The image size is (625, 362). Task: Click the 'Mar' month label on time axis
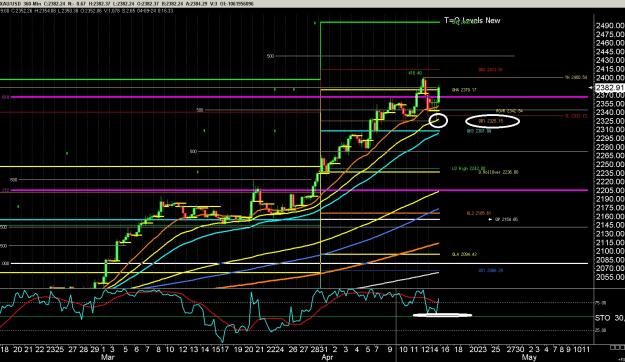[x=108, y=357]
